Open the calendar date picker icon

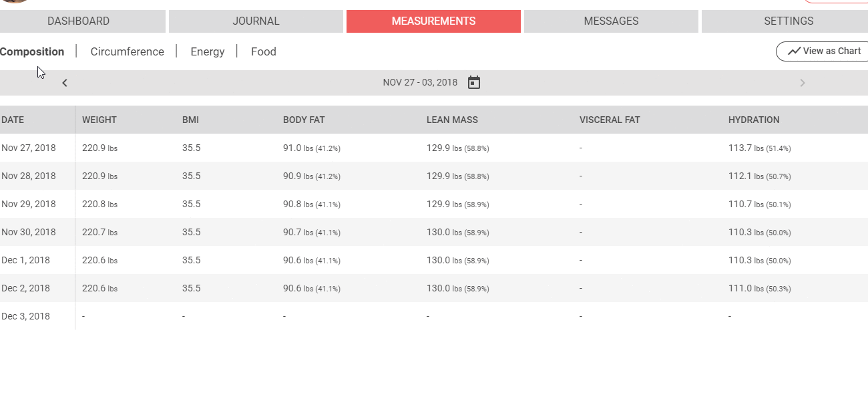[x=474, y=83]
